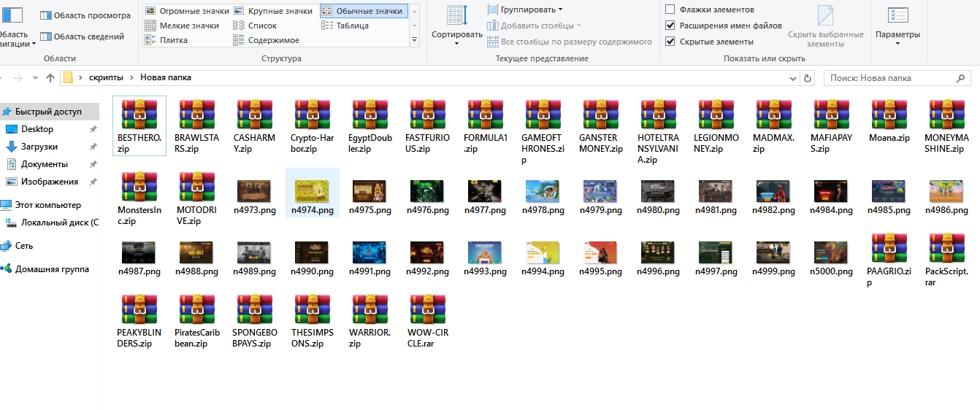Click in the Поиск: Новая папка search box
Screen dimensions: 980x410
tap(896, 77)
